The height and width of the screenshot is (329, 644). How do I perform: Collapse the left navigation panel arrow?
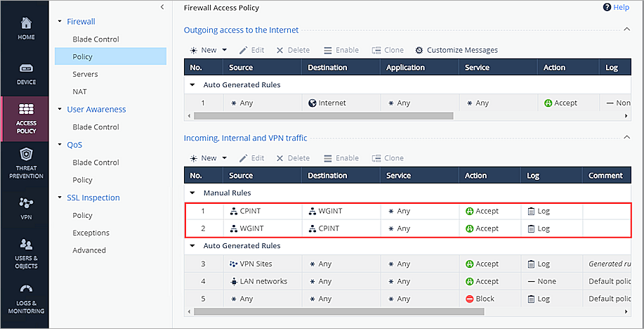coord(162,7)
